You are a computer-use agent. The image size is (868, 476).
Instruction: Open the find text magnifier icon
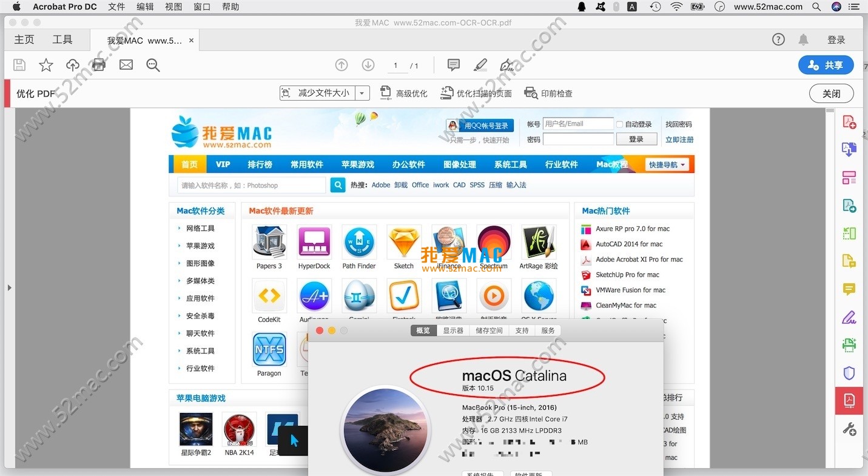(153, 65)
